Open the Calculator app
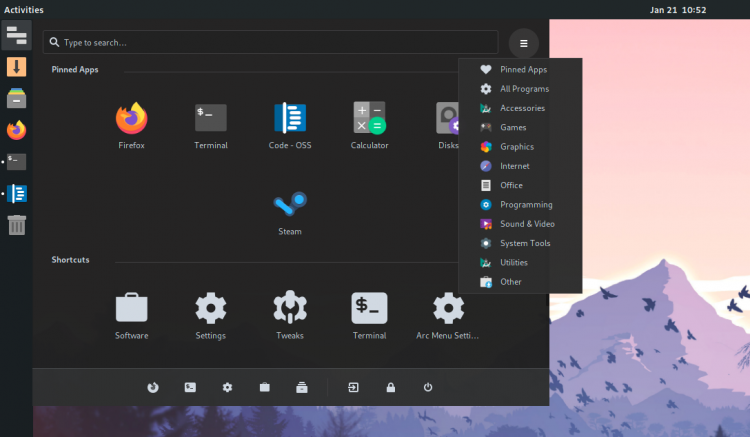 [369, 125]
